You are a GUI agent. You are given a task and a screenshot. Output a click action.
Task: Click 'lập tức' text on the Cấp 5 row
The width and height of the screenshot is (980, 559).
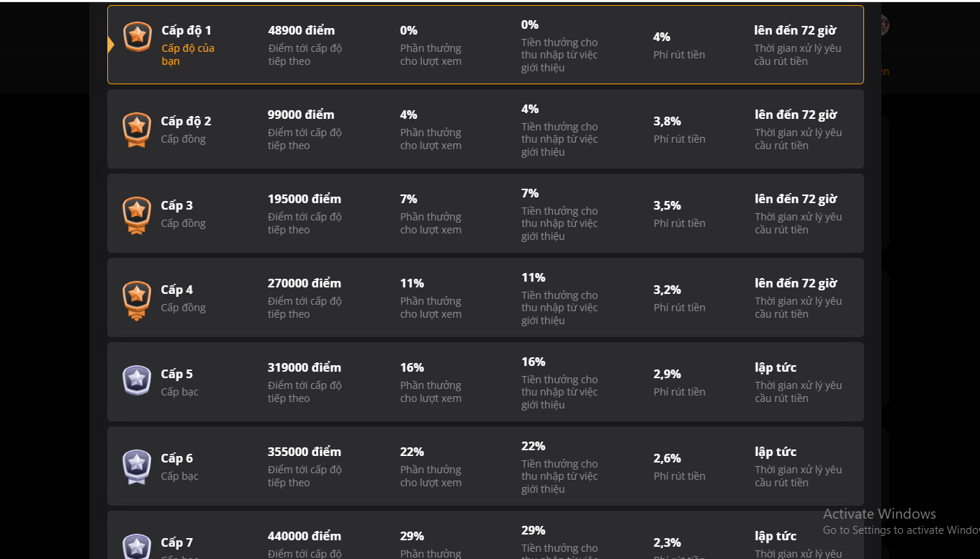776,367
